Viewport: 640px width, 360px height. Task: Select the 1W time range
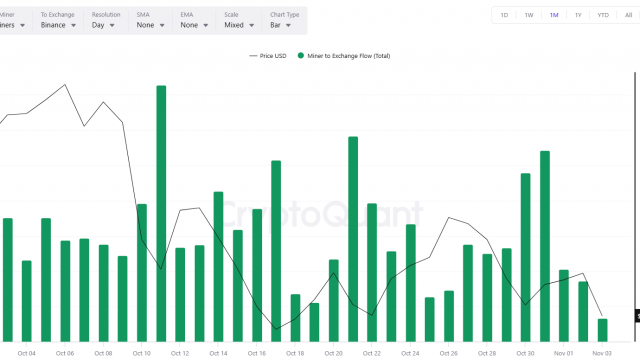pos(529,15)
